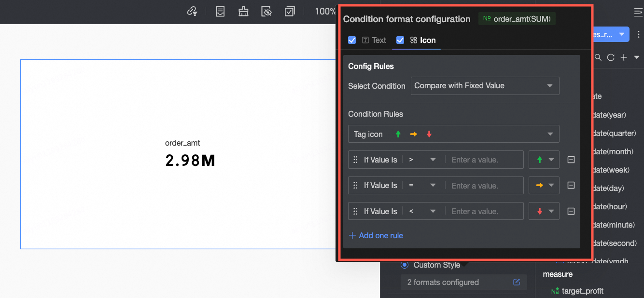Select the target_profit measure field

tap(583, 291)
